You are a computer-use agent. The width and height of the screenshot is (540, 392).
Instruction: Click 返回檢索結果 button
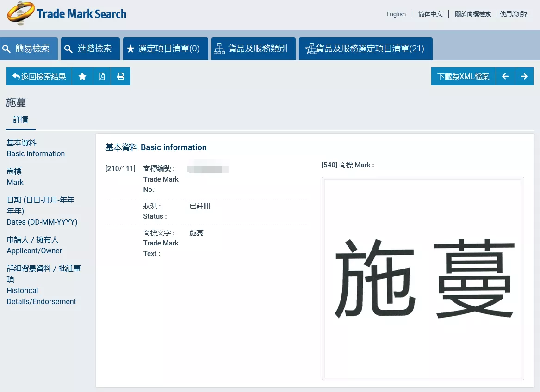tap(39, 76)
